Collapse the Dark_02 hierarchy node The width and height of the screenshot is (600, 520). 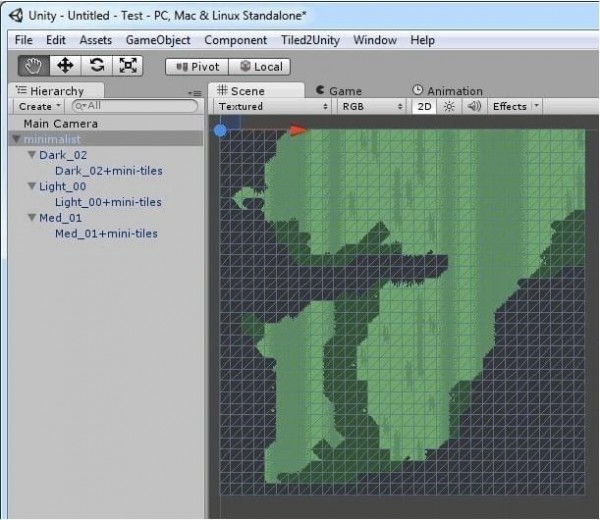(32, 155)
